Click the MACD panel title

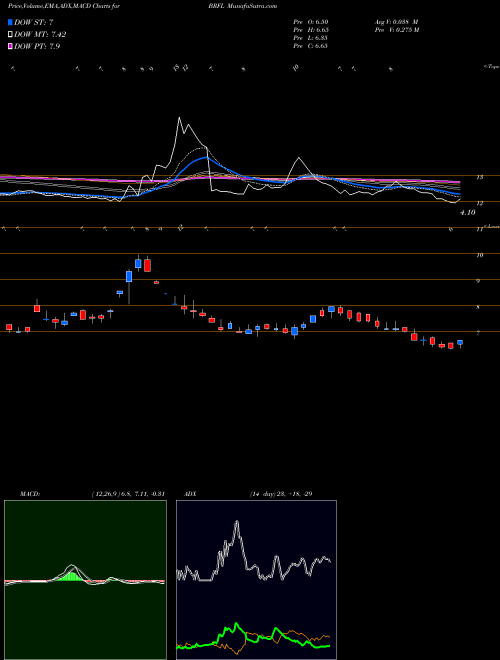pyautogui.click(x=29, y=494)
